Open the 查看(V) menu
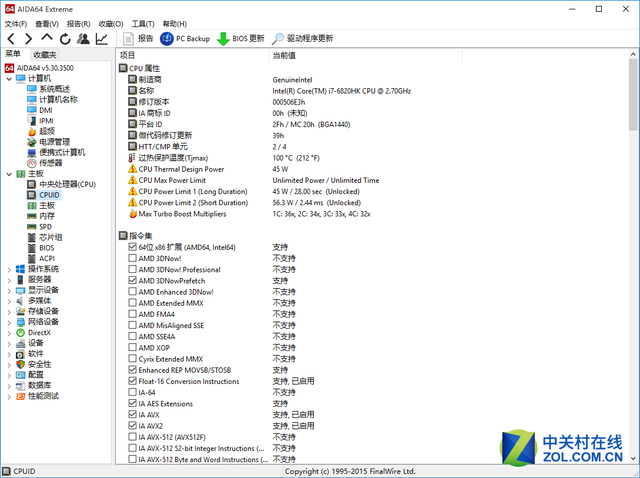Screen dimensions: 640x478 click(47, 24)
